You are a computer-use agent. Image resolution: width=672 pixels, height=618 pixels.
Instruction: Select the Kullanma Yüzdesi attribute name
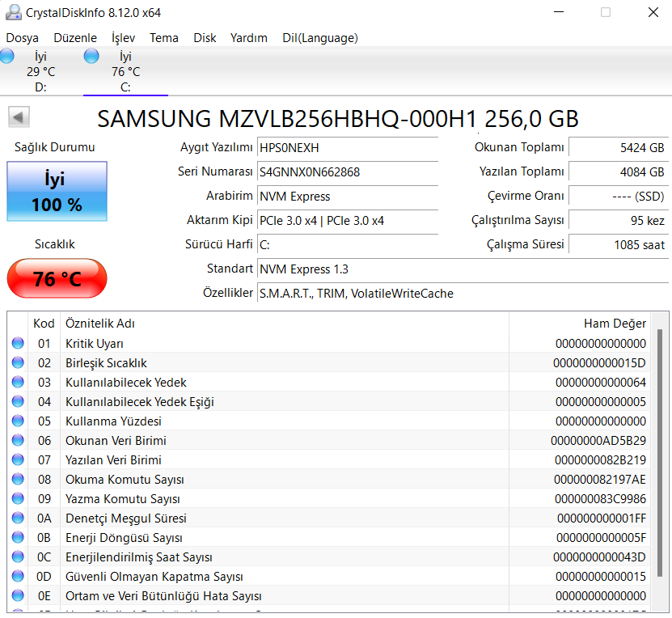pyautogui.click(x=113, y=421)
